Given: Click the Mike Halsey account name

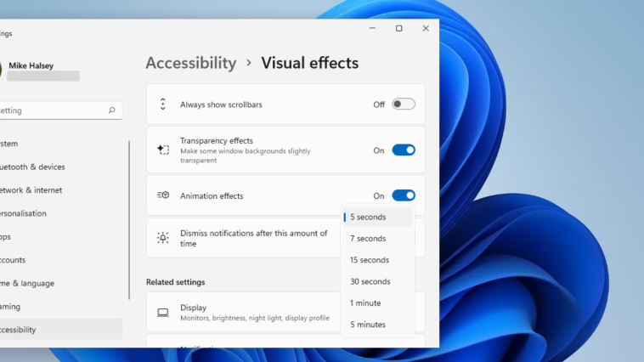Looking at the screenshot, I should 31,65.
